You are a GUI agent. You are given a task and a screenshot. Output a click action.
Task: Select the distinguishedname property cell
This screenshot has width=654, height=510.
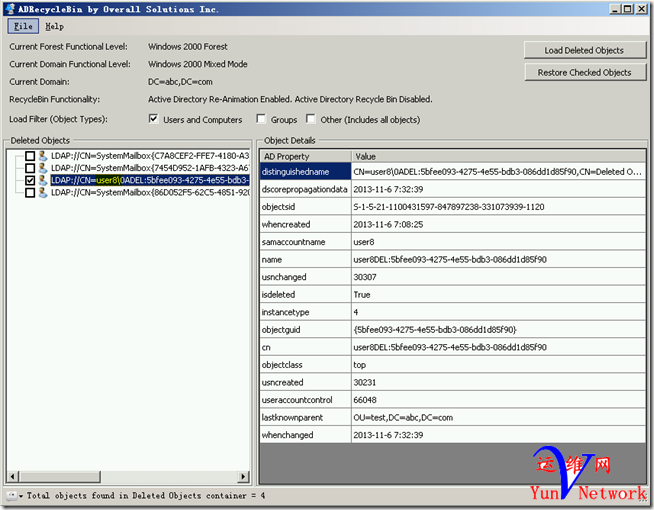(305, 172)
